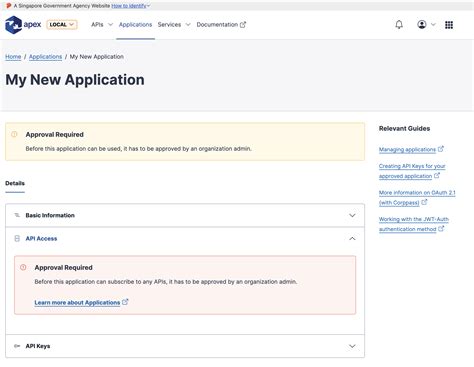The height and width of the screenshot is (367, 474).
Task: Click the API Keys section header
Action: click(185, 346)
